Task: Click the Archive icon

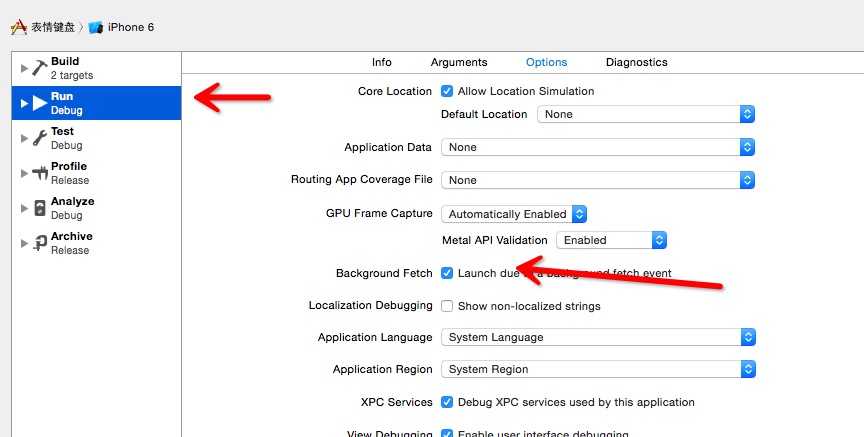Action: point(40,243)
